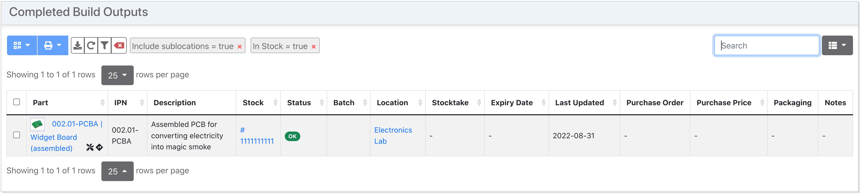Clear all filters with red backspace icon
This screenshot has height=195, width=868.
(x=119, y=46)
